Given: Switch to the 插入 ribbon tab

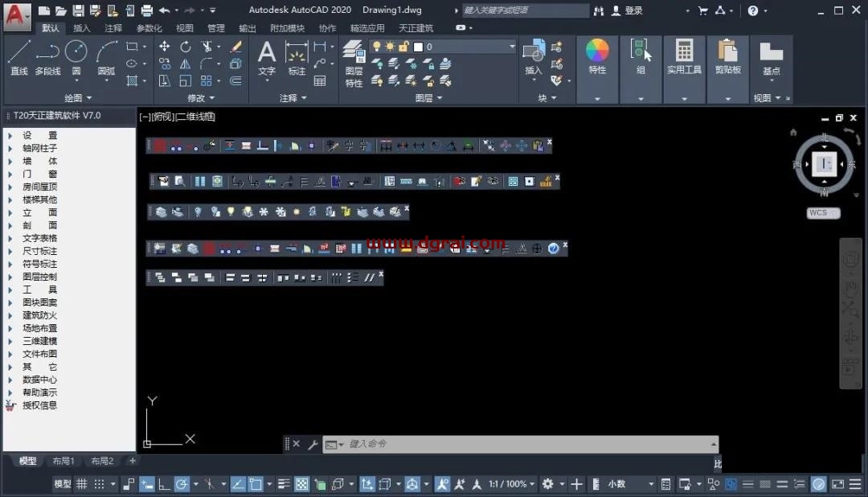Looking at the screenshot, I should point(82,28).
